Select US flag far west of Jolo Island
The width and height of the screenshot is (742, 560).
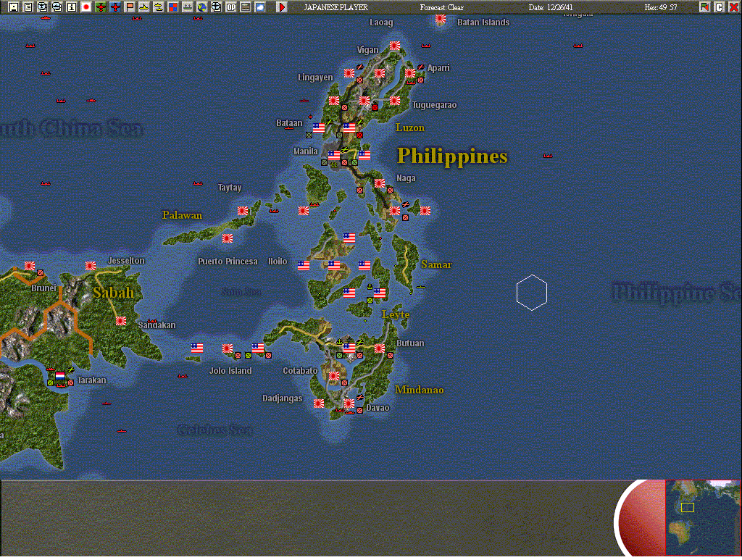[197, 348]
